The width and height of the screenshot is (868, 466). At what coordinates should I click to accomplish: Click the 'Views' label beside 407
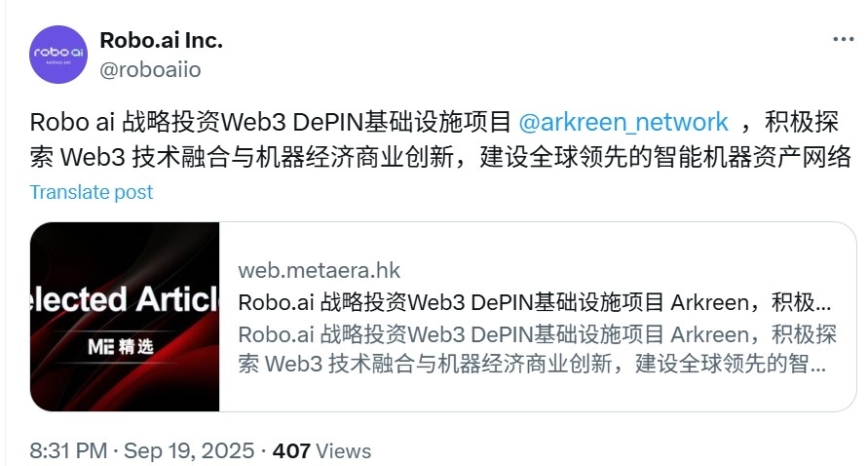(x=343, y=451)
